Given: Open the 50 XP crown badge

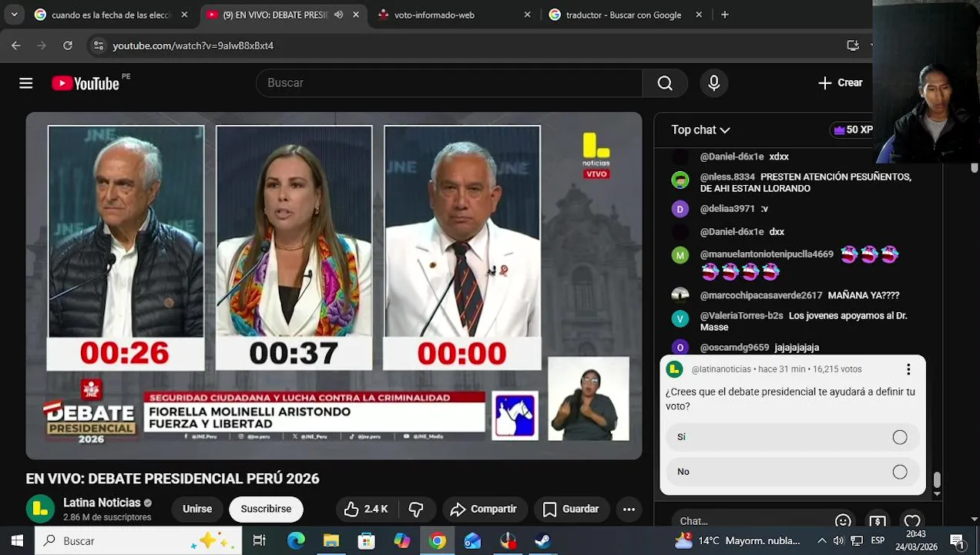Looking at the screenshot, I should point(853,130).
